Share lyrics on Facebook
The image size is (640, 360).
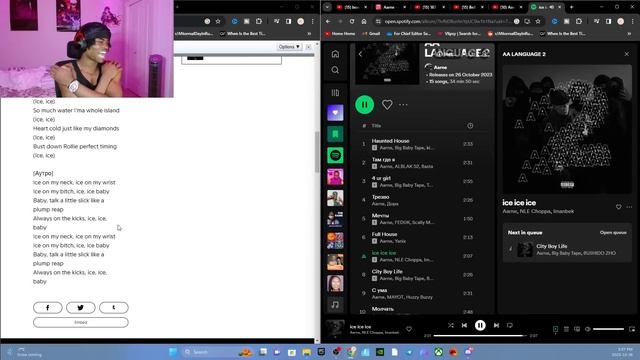click(x=48, y=307)
